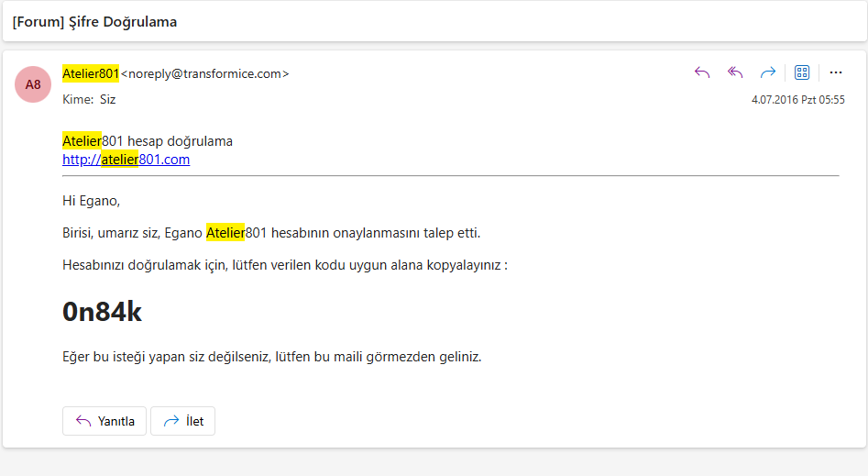
Task: Click the reply arrow icon in header
Action: point(702,72)
